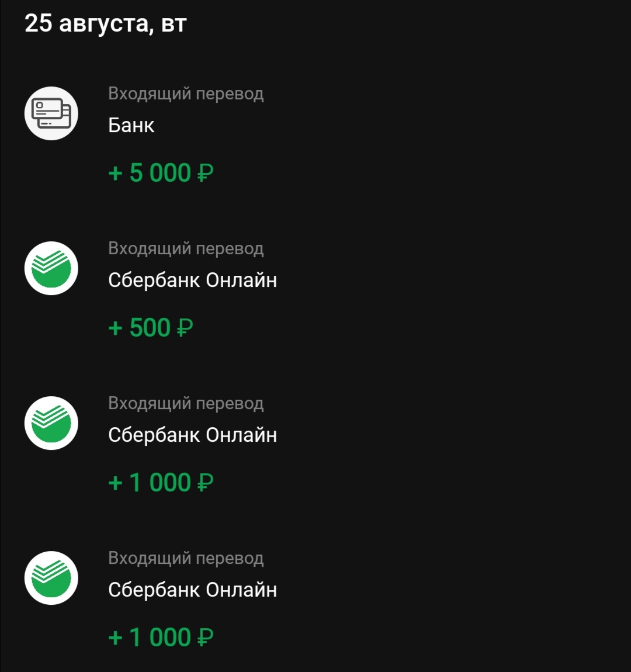Open the Банк incoming transfer title
The width and height of the screenshot is (631, 672).
(131, 126)
